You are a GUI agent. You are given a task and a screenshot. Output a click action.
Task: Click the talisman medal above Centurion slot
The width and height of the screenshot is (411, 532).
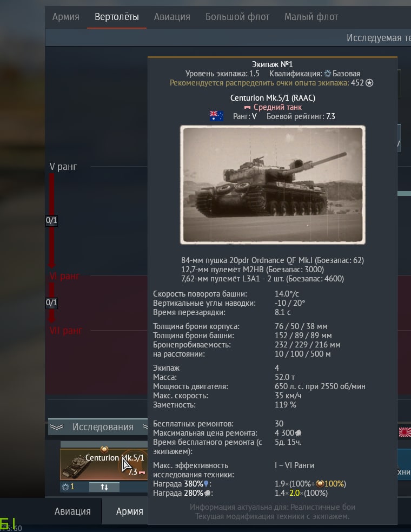point(104,449)
